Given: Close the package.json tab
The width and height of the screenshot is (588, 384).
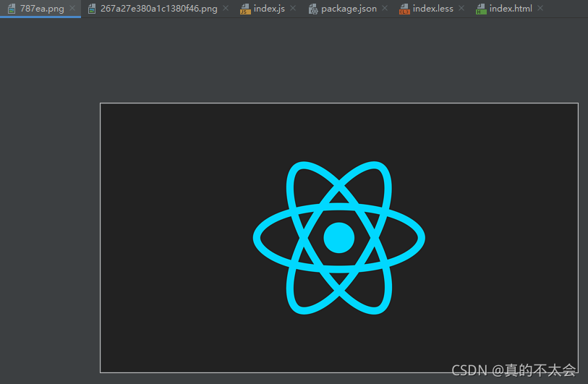Looking at the screenshot, I should 385,8.
